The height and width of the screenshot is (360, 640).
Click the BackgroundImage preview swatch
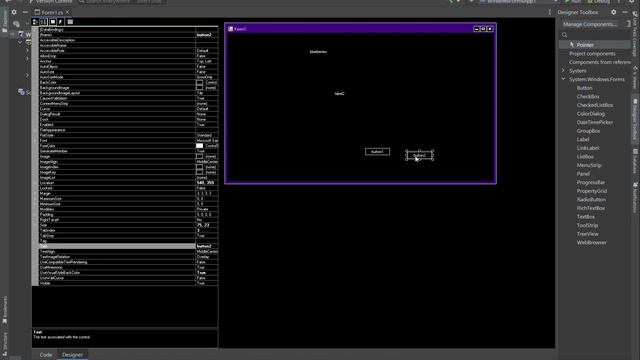[x=199, y=88]
